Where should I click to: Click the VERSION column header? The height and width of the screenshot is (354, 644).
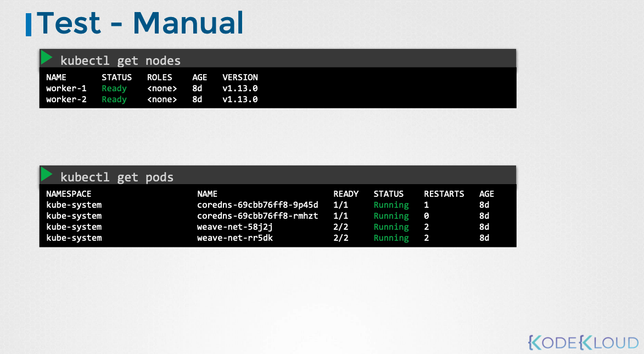pyautogui.click(x=240, y=78)
